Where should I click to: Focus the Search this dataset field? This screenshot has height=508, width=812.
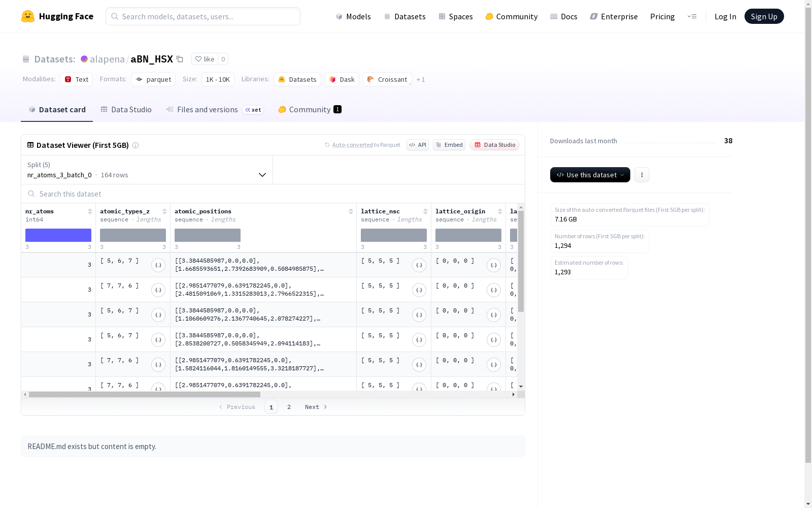pos(273,194)
